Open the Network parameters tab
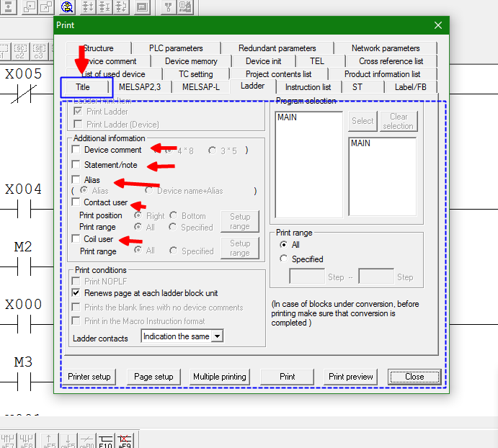 coord(386,48)
